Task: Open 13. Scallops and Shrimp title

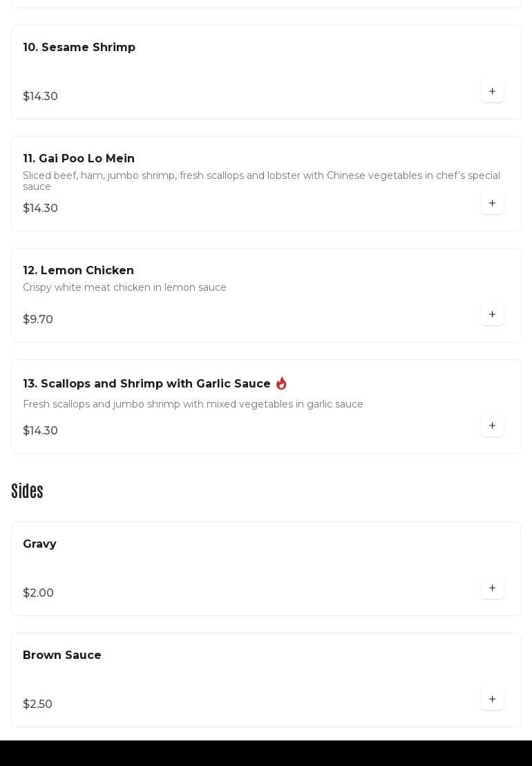Action: 146,383
